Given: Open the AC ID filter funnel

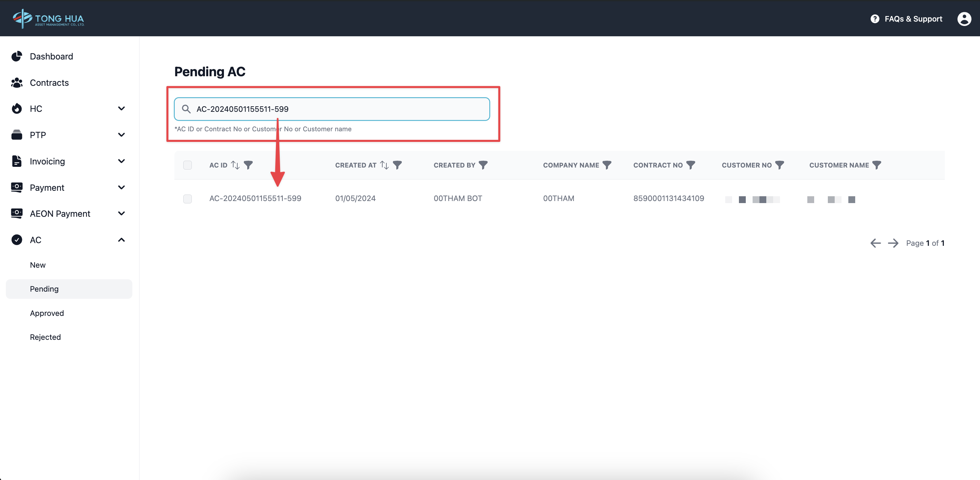Looking at the screenshot, I should tap(248, 165).
